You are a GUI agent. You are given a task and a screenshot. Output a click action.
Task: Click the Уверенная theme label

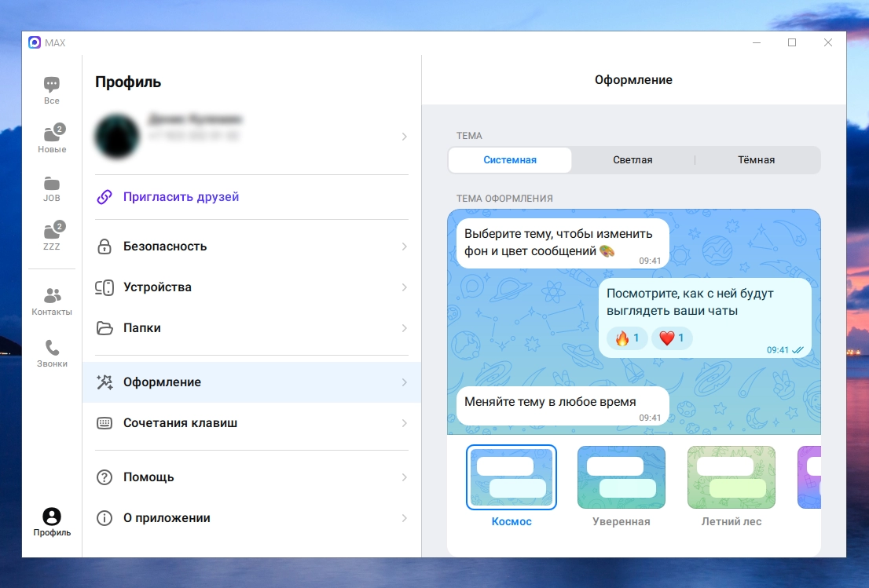(621, 521)
